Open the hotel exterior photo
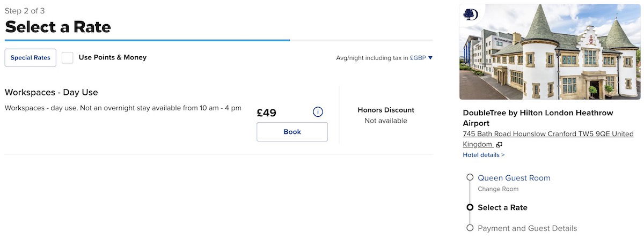644x239 pixels. click(550, 52)
